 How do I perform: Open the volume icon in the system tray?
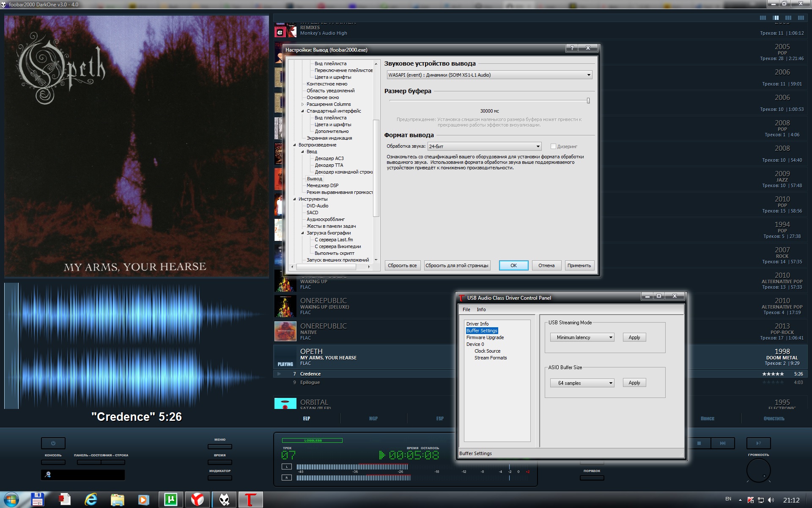[x=771, y=500]
